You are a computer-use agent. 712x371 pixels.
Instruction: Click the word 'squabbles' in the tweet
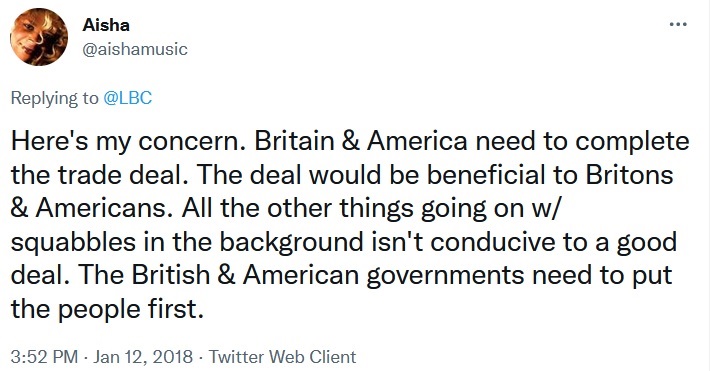[x=73, y=242]
